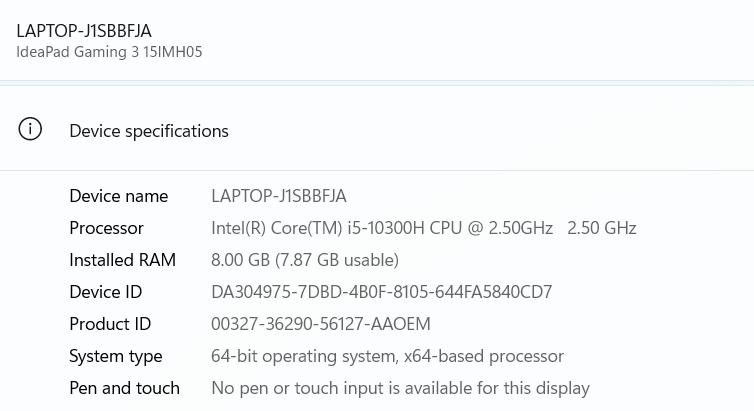Click the IdeaPad Gaming 3 15IMH05 model text
Image resolution: width=754 pixels, height=411 pixels.
point(109,52)
